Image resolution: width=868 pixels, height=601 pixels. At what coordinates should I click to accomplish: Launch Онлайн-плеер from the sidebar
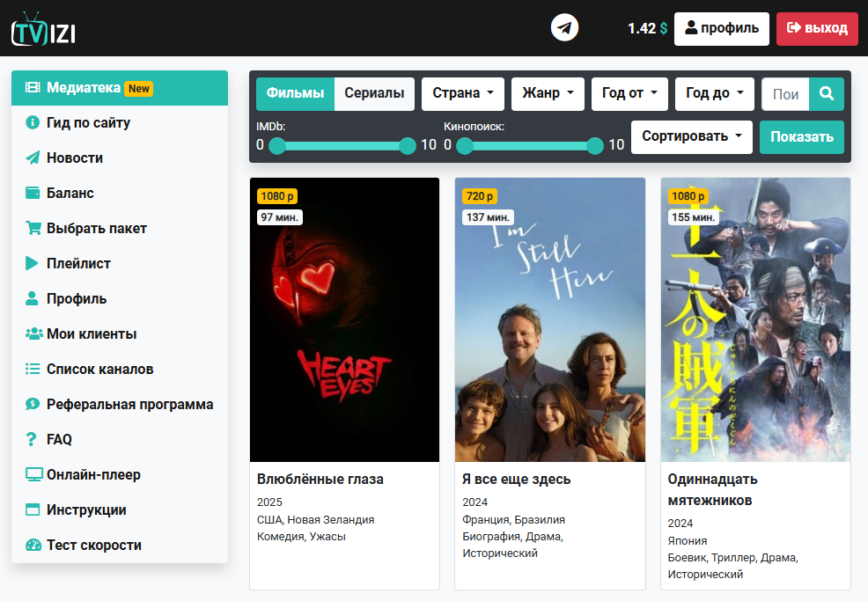[120, 475]
